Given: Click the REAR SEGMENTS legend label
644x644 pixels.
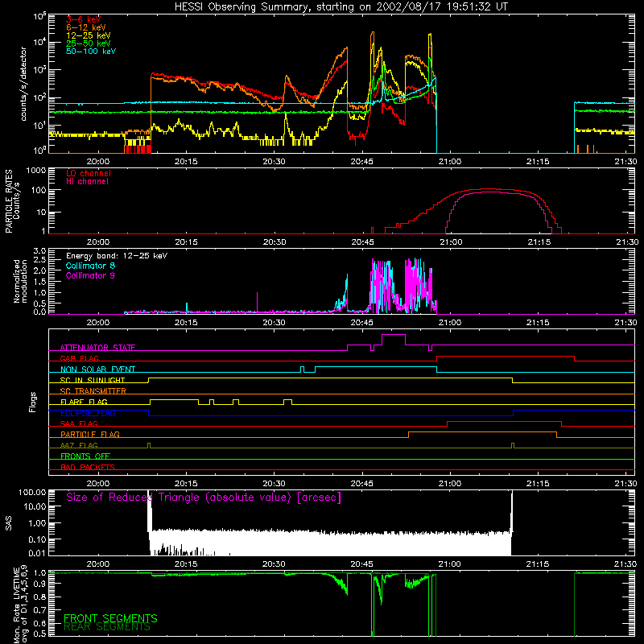Looking at the screenshot, I should [107, 627].
